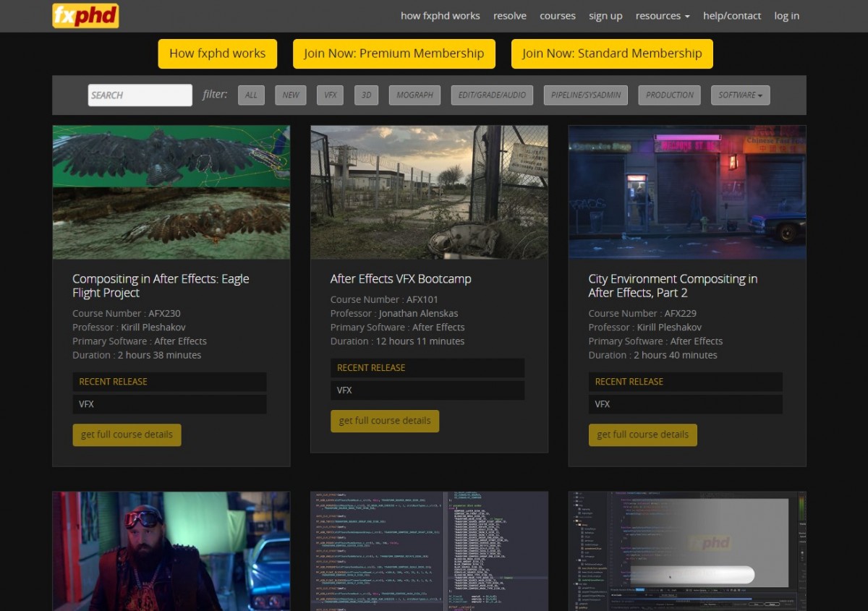Open the After Effects VFX Bootcamp thumbnail

coord(429,192)
